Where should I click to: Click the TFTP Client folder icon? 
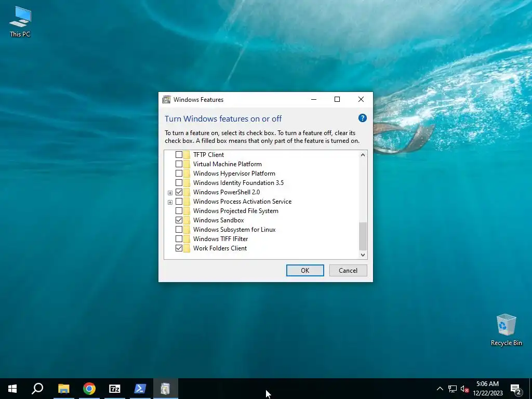[x=187, y=155]
